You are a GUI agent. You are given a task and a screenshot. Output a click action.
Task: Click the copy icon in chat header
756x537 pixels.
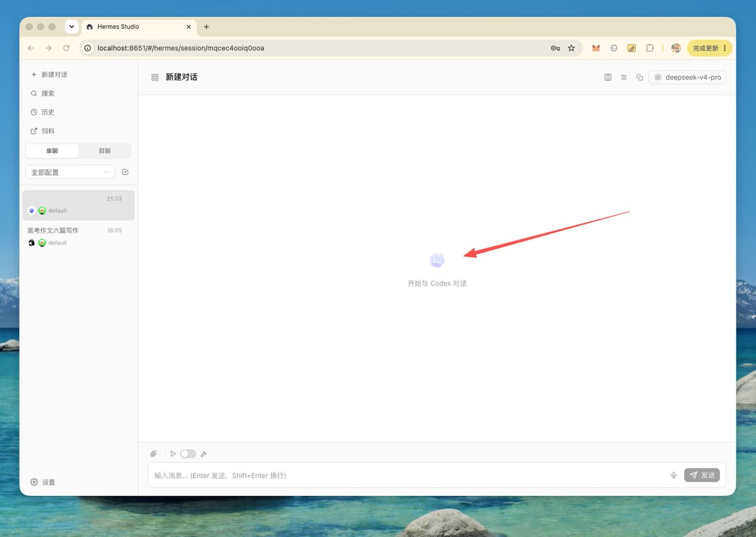[x=639, y=78]
